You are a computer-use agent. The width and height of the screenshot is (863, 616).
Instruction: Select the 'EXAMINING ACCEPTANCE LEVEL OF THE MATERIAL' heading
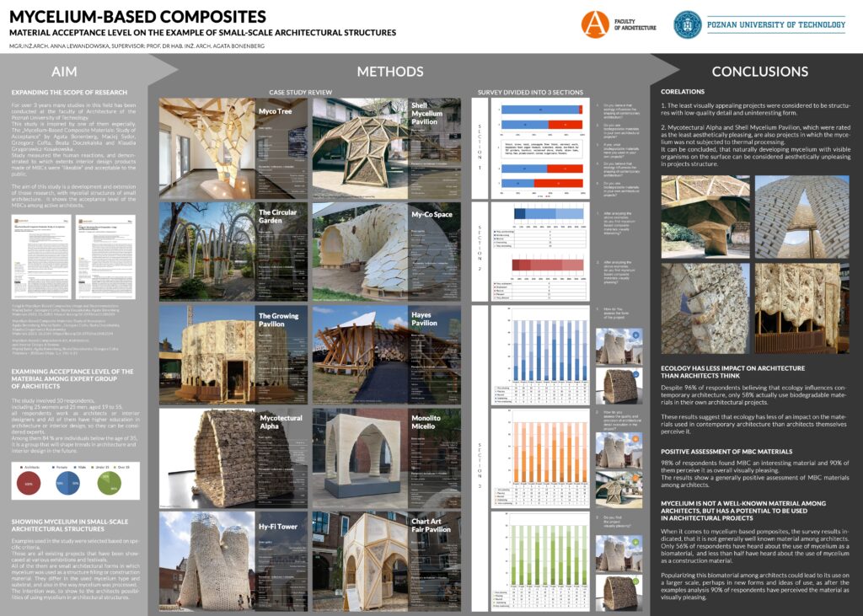[x=72, y=378]
